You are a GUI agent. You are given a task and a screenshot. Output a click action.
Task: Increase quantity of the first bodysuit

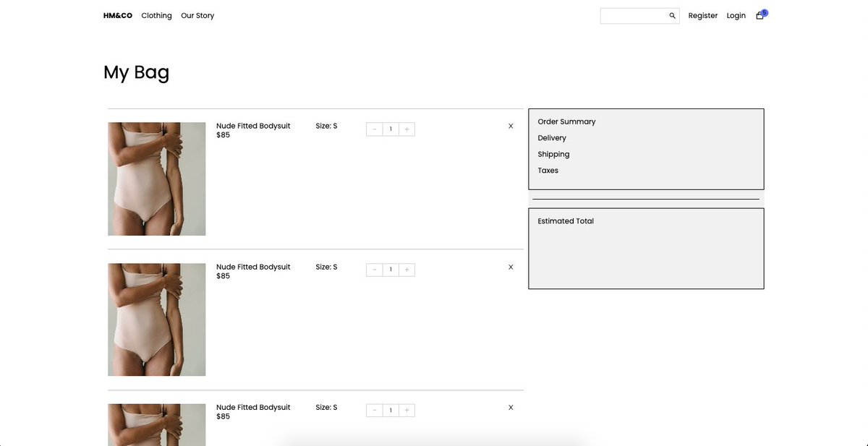coord(407,129)
